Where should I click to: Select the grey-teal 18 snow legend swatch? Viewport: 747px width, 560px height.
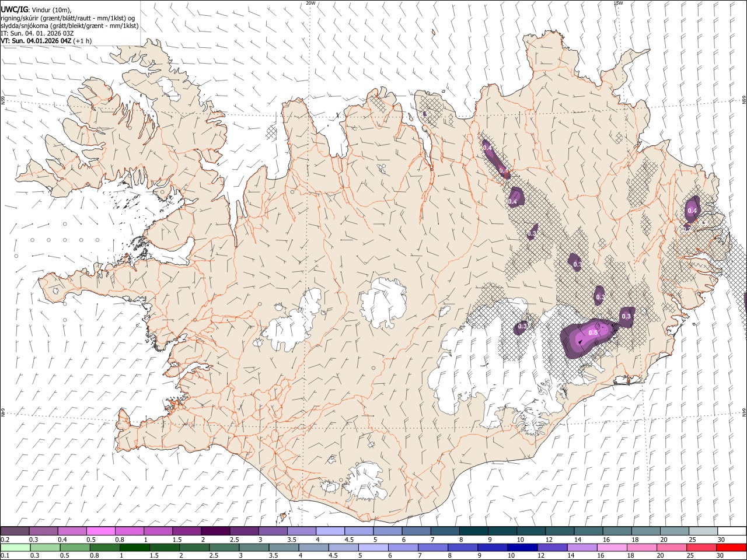click(646, 531)
